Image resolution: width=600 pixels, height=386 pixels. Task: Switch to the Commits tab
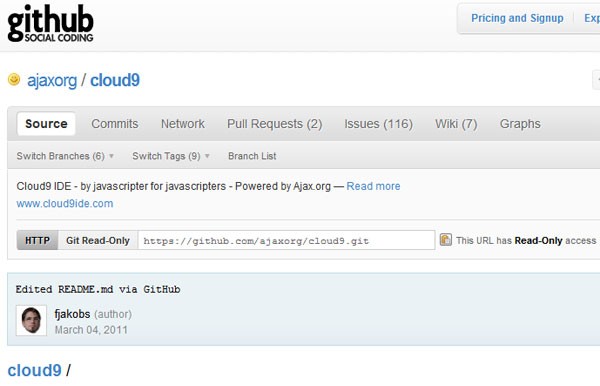pos(115,124)
